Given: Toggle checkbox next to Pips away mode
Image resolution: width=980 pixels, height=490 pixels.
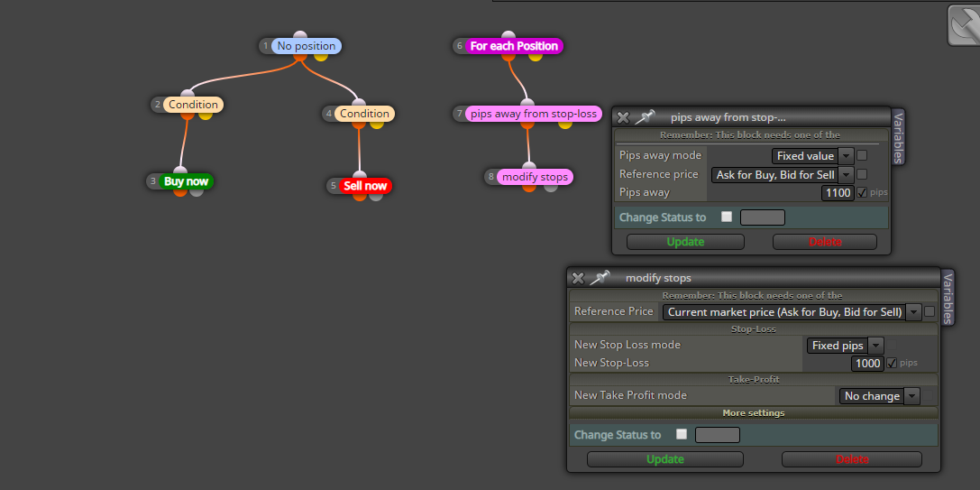Looking at the screenshot, I should coord(862,155).
